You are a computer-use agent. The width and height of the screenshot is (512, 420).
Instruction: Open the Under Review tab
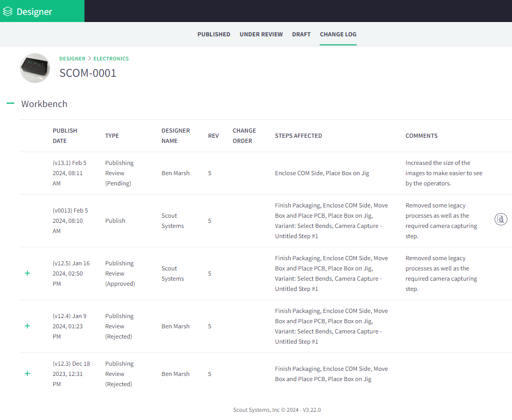pos(261,34)
